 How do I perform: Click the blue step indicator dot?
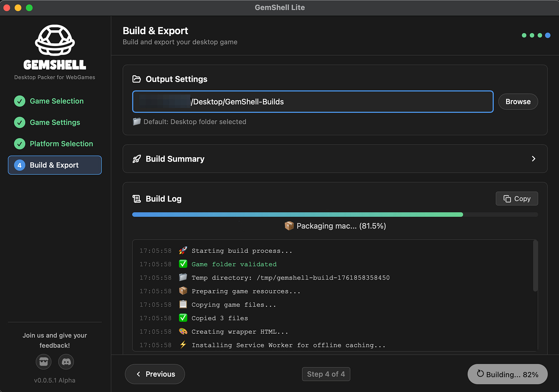pos(548,35)
